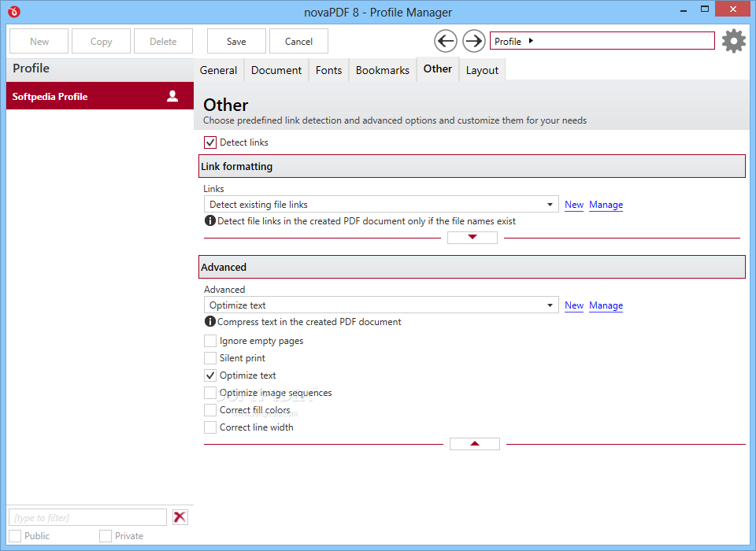Click the forward navigation arrow icon

coord(474,41)
